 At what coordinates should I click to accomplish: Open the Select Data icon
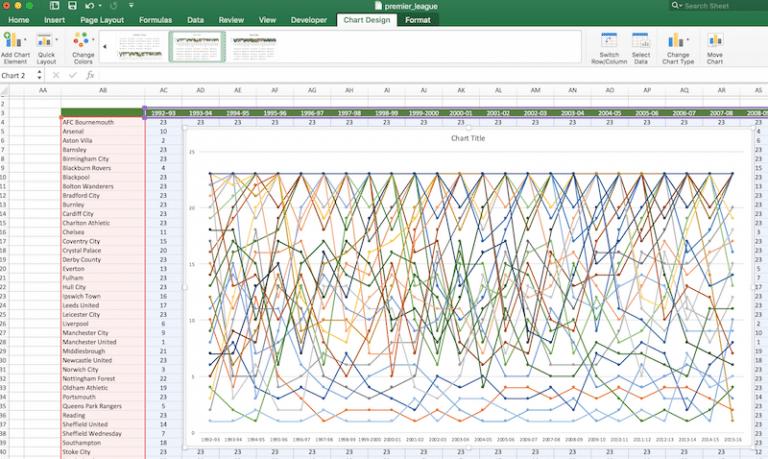(x=640, y=40)
